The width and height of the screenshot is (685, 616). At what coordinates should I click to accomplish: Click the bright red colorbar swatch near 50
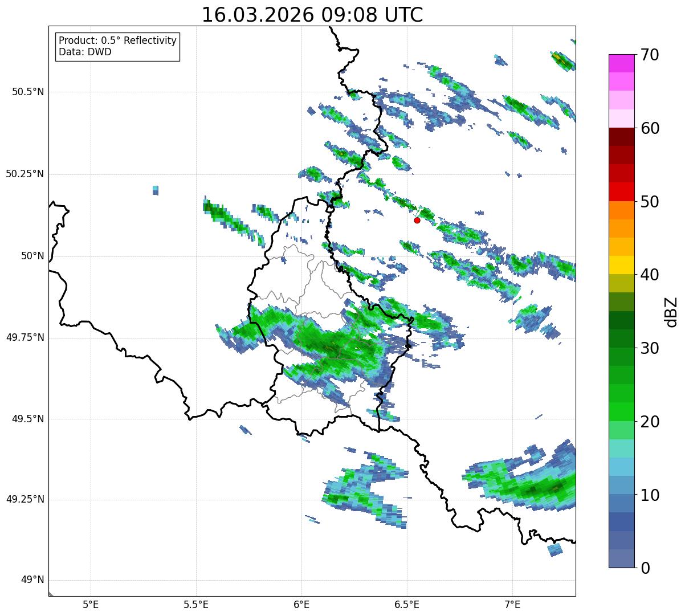tap(621, 192)
